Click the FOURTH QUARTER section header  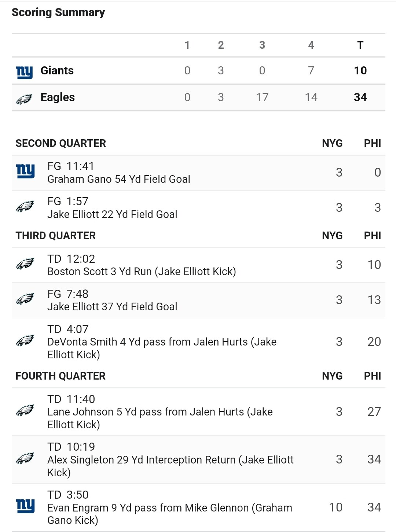tap(60, 376)
